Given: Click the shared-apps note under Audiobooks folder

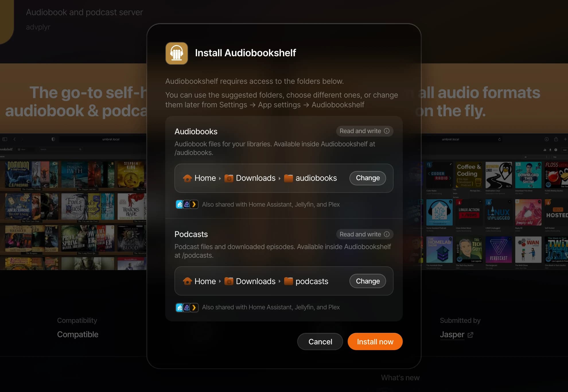Looking at the screenshot, I should 271,204.
